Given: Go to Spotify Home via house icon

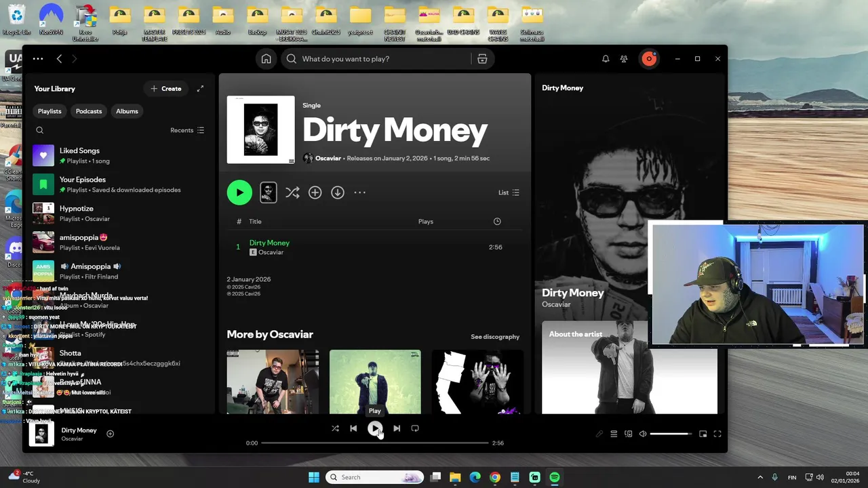Looking at the screenshot, I should tap(267, 59).
